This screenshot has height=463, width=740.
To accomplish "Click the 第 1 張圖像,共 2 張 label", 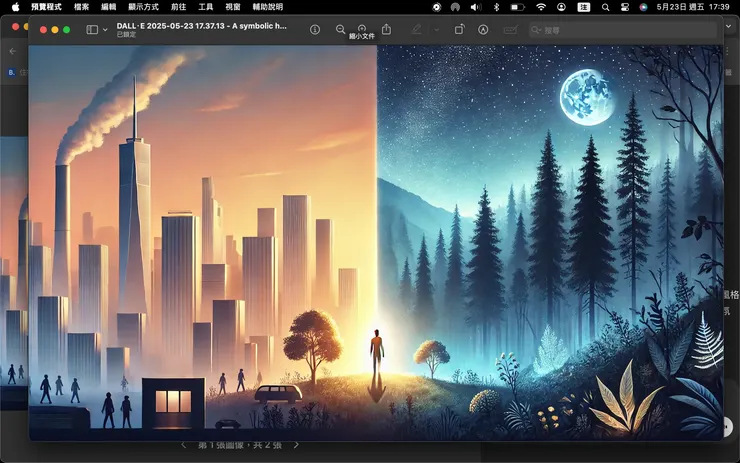I will click(240, 445).
